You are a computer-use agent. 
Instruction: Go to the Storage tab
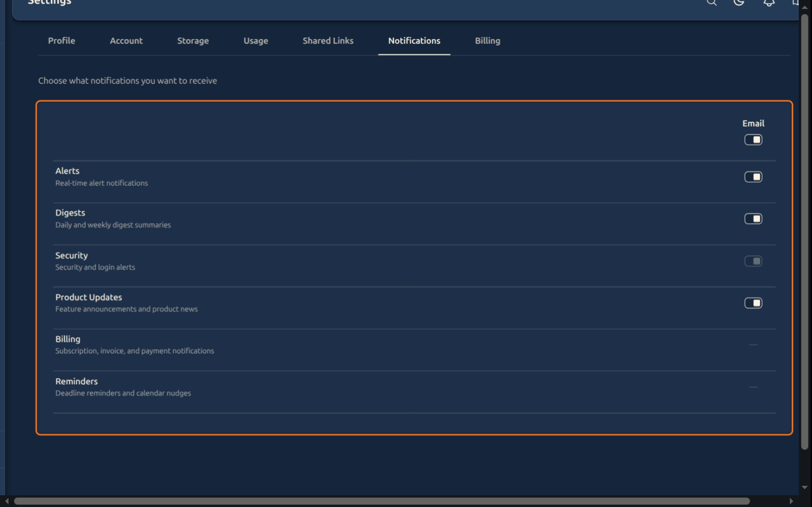(x=193, y=41)
